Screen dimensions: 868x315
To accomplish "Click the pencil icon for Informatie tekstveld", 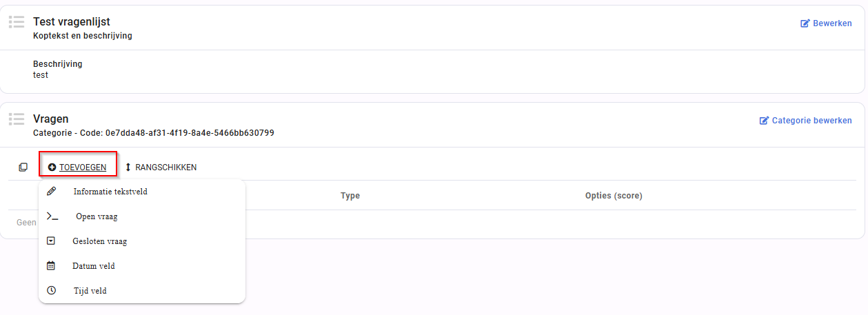I will pyautogui.click(x=51, y=191).
